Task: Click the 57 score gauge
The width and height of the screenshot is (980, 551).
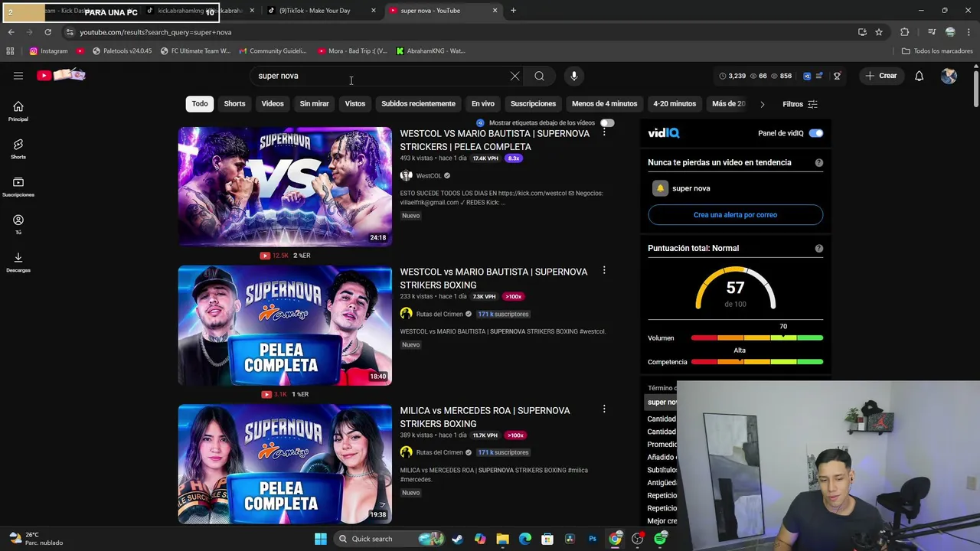Action: [735, 289]
